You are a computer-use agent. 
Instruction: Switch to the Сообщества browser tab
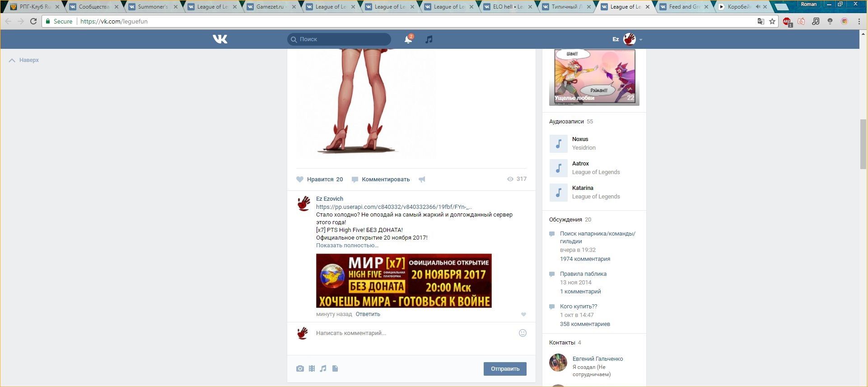[93, 7]
